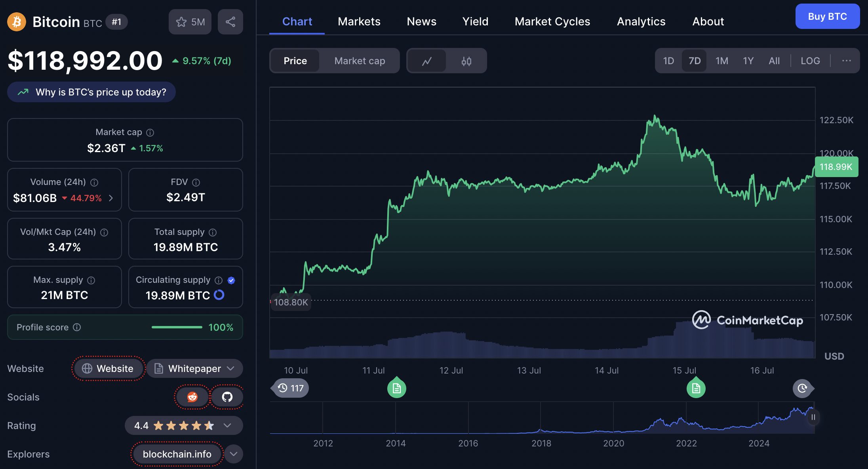Open the Bitcoin Website link
868x469 pixels.
(108, 368)
